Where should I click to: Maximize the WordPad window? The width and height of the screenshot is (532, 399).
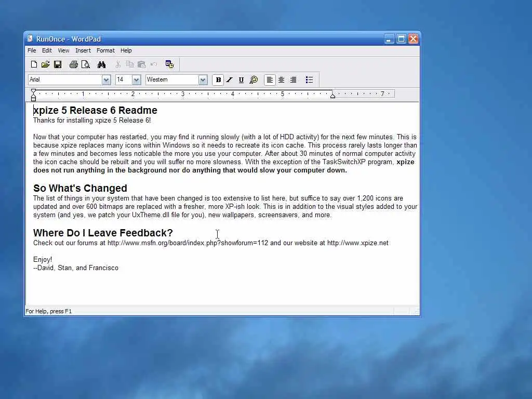tap(401, 39)
